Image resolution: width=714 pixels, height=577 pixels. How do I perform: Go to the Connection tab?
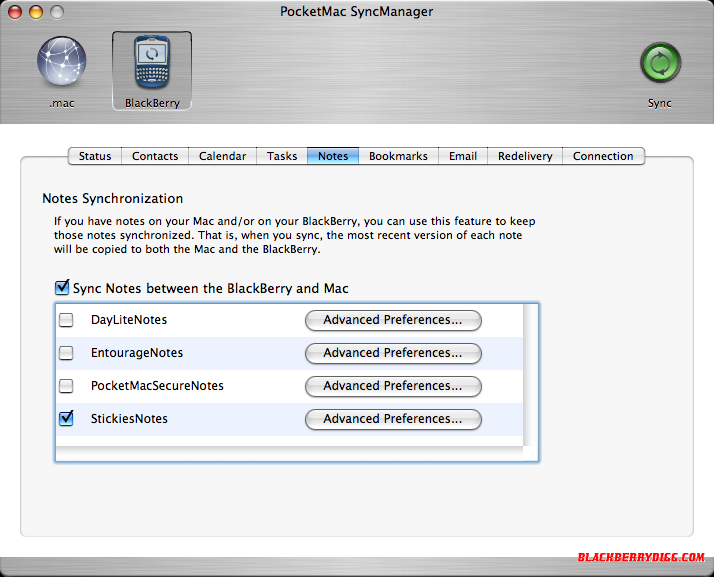603,156
